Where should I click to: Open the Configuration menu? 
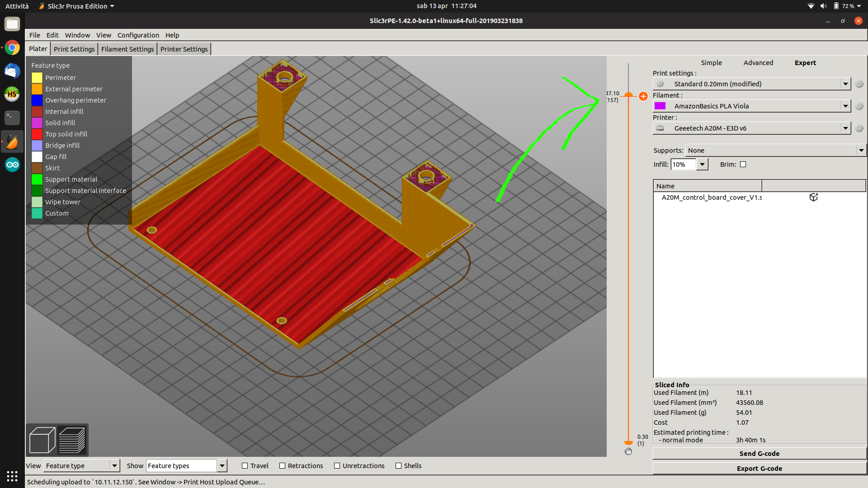coord(138,35)
